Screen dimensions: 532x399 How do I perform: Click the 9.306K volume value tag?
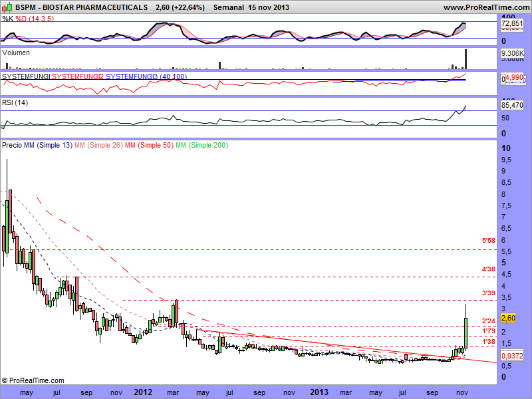(513, 53)
